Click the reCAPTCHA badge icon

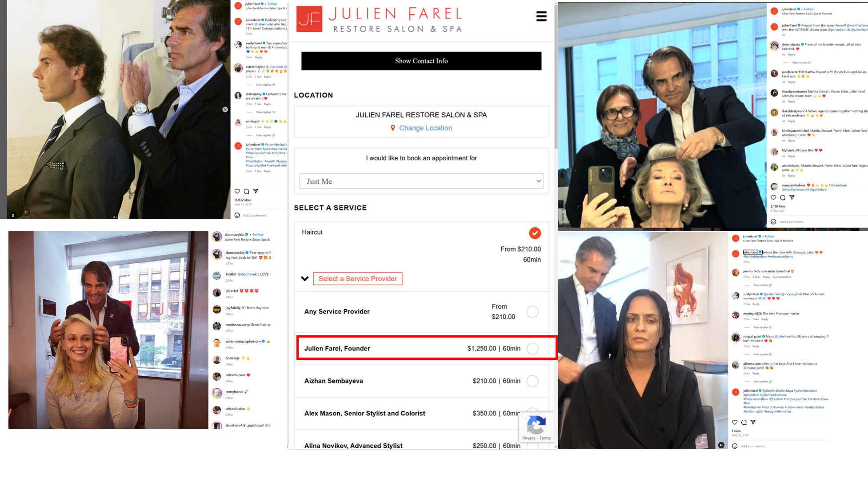click(x=536, y=424)
